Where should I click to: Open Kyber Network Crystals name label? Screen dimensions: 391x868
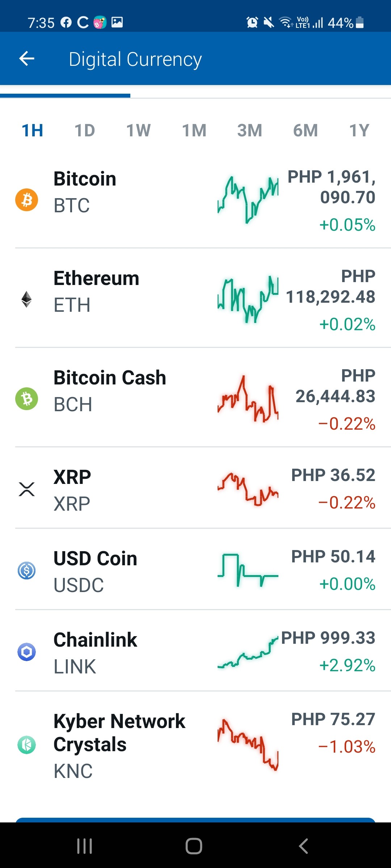(119, 733)
